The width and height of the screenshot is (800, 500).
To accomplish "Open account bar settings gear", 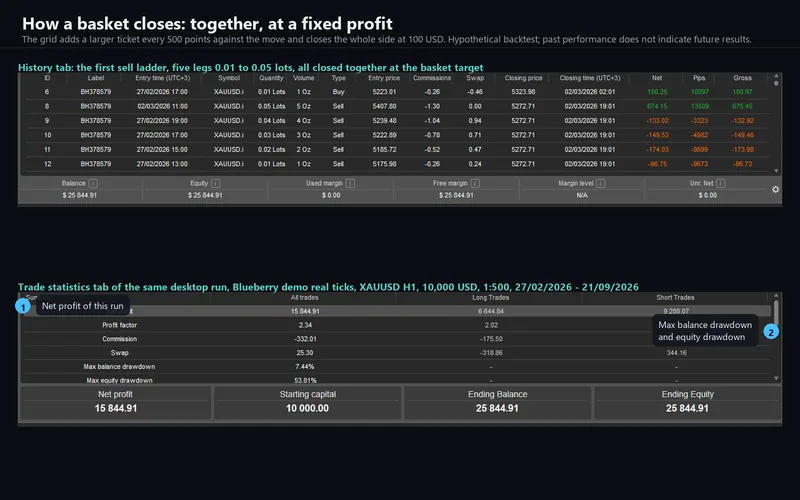I will (x=776, y=189).
